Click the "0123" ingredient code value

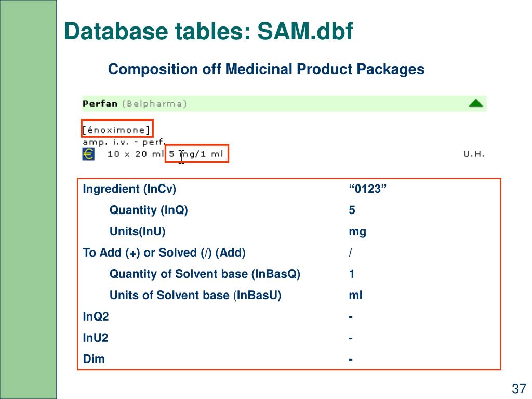pos(368,189)
